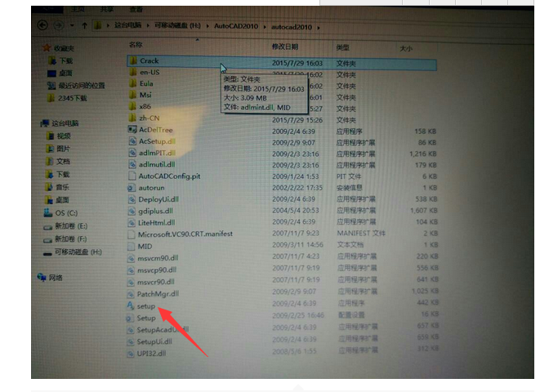Select the setup application AutoCAD icon
This screenshot has height=392, width=549.
click(130, 305)
